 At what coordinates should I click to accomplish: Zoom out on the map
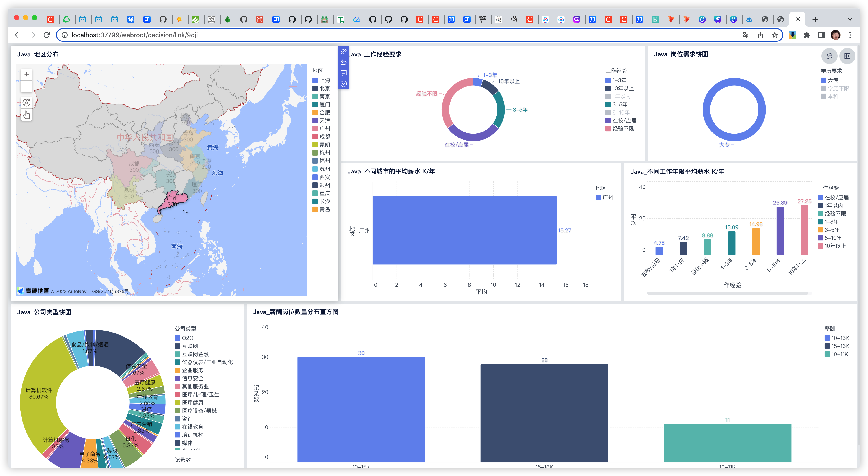tap(26, 87)
